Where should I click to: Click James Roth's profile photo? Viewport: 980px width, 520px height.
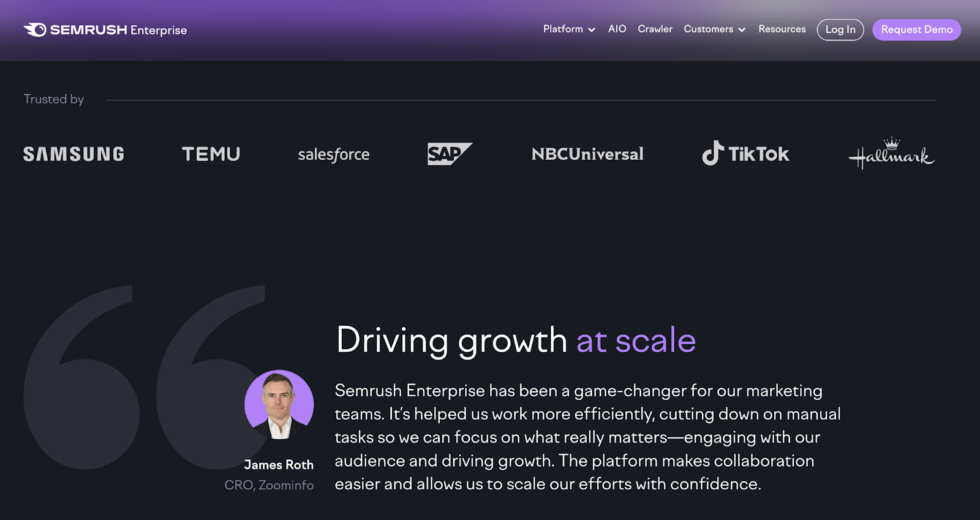[279, 404]
